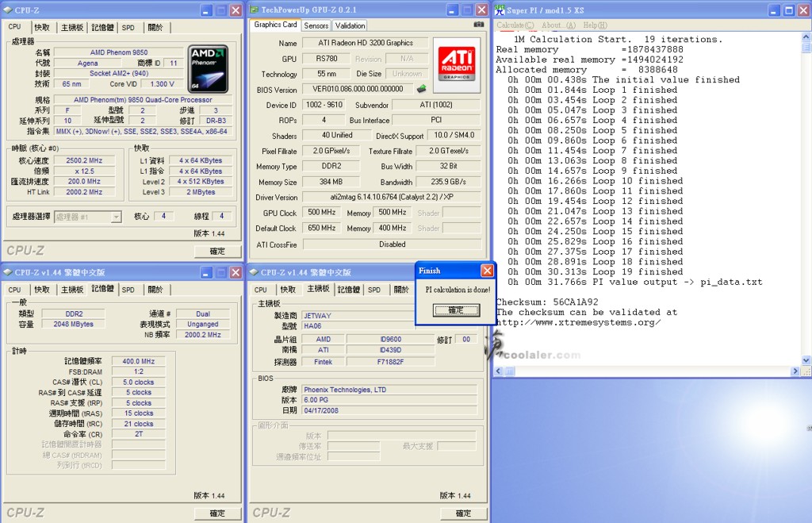Image resolution: width=812 pixels, height=523 pixels.
Task: Click the 2500.2 MHz core speed field
Action: [83, 160]
